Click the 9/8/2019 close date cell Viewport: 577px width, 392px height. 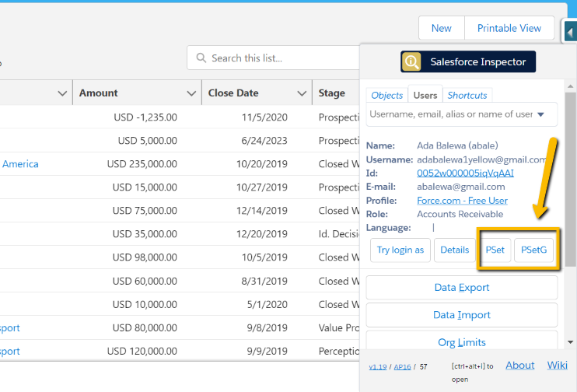[268, 328]
